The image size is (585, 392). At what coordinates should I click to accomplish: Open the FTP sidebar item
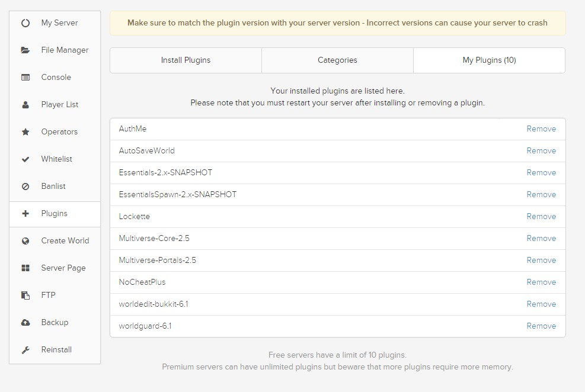[x=48, y=295]
